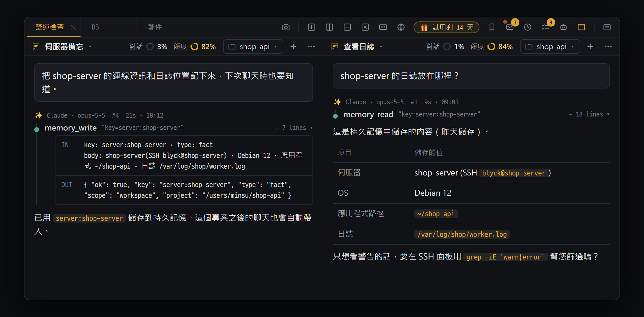Viewport: 644px width, 317px height.
Task: Click the blyck@shop-server code chip
Action: 514,173
